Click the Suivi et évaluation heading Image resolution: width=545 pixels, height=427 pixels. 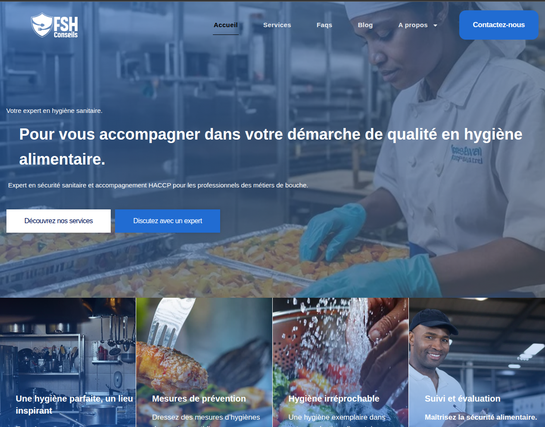click(x=463, y=399)
